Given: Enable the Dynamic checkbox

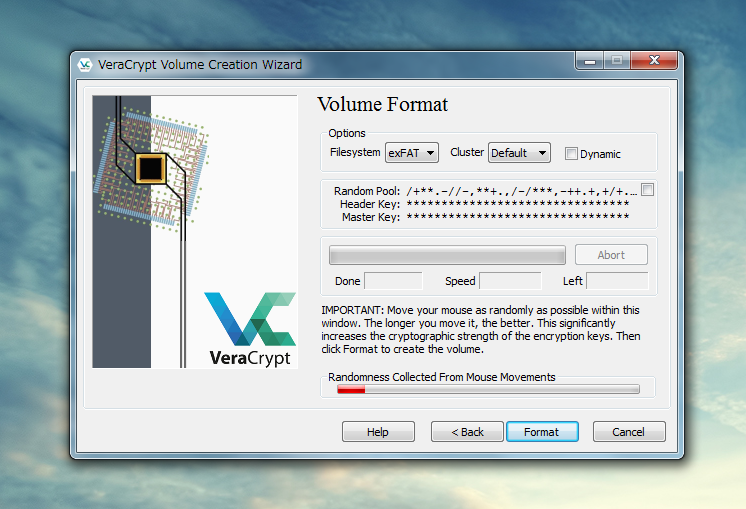Looking at the screenshot, I should (x=571, y=154).
